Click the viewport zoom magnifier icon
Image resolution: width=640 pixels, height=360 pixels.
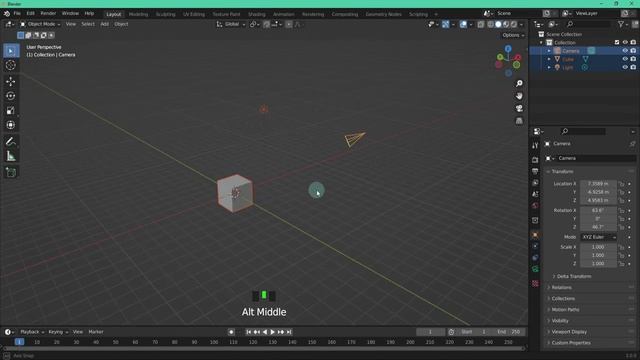[519, 84]
